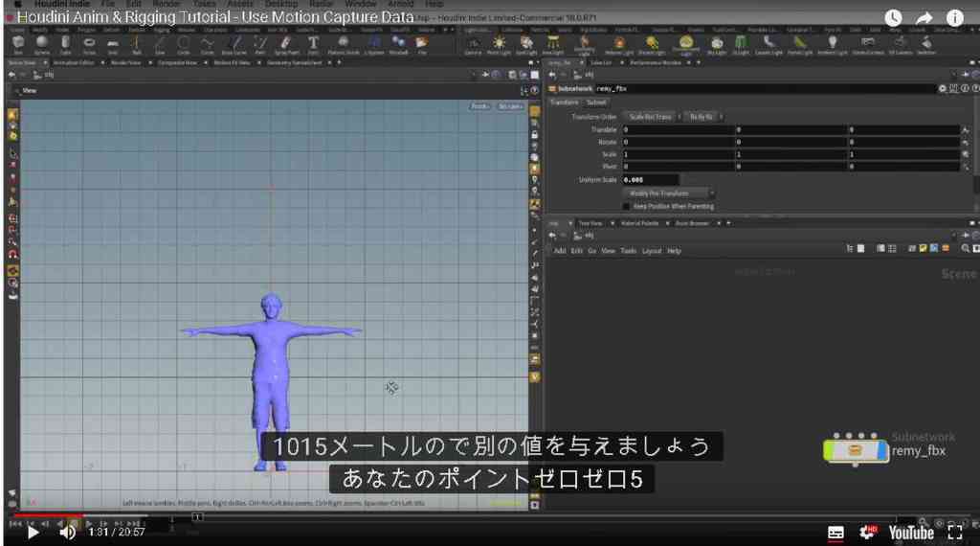Play the YouTube video
The image size is (980, 546).
click(33, 533)
